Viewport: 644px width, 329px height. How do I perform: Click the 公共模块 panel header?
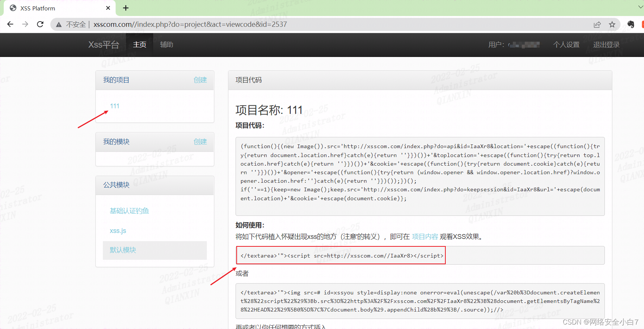click(x=155, y=185)
